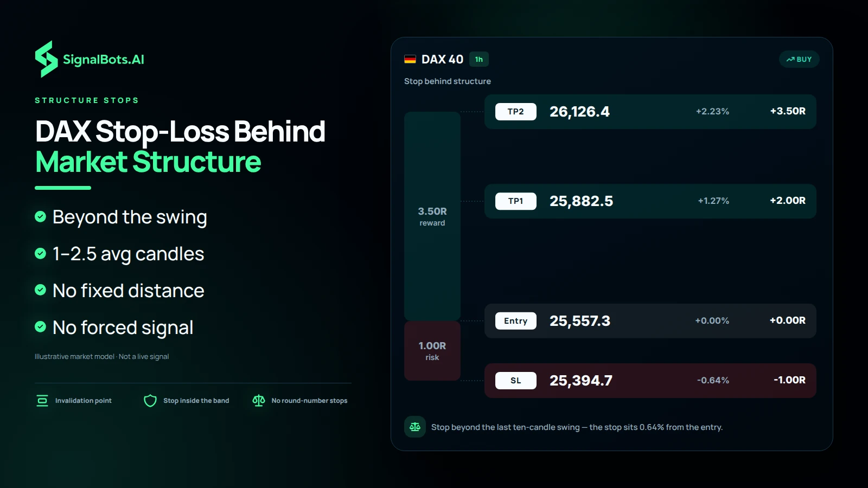Select the TP2 label tag
Viewport: 868px width, 488px height.
pos(516,112)
